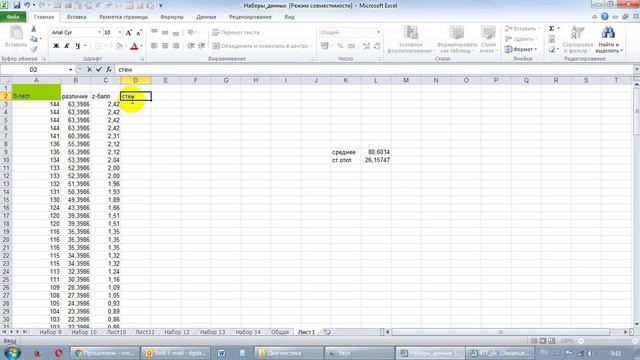Click the AutoSum sigma icon
The width and height of the screenshot is (640, 360).
point(551,29)
